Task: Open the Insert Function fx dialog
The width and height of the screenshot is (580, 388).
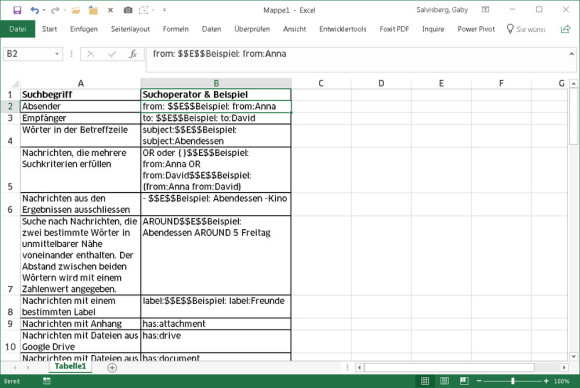Action: pos(133,54)
